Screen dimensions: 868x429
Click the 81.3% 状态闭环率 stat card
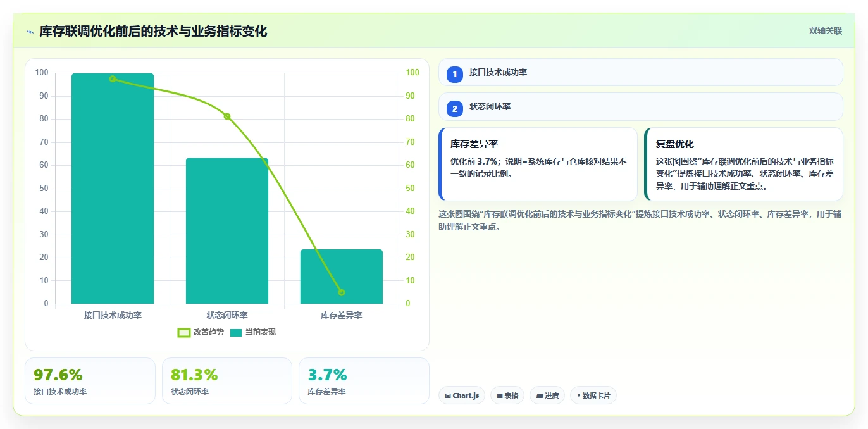point(227,381)
